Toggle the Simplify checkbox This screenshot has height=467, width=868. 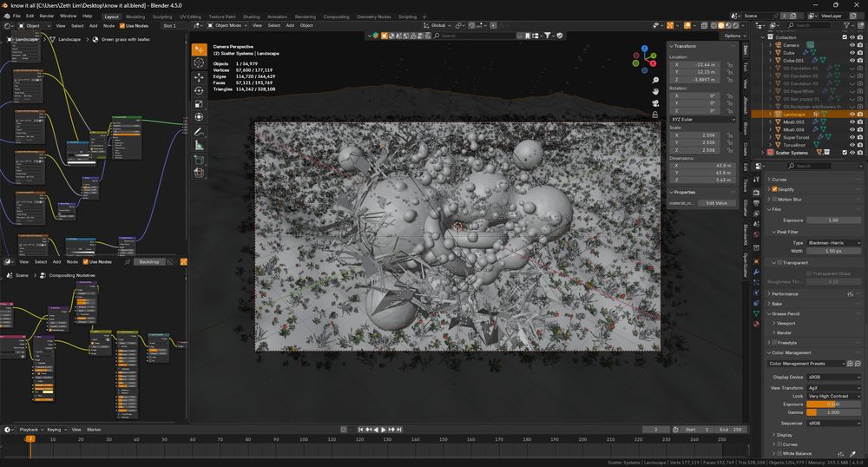click(x=774, y=189)
